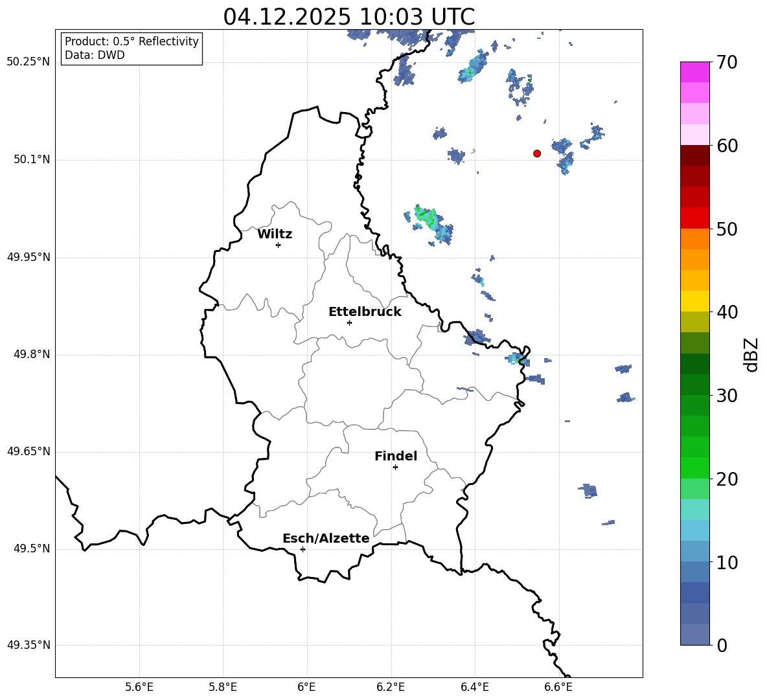Click the radar echo on the eastern Luxembourg border bump
This screenshot has width=767, height=700.
[518, 359]
